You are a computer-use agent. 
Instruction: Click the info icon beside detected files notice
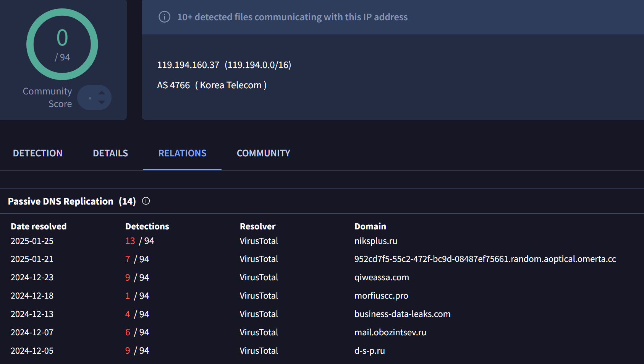coord(164,17)
